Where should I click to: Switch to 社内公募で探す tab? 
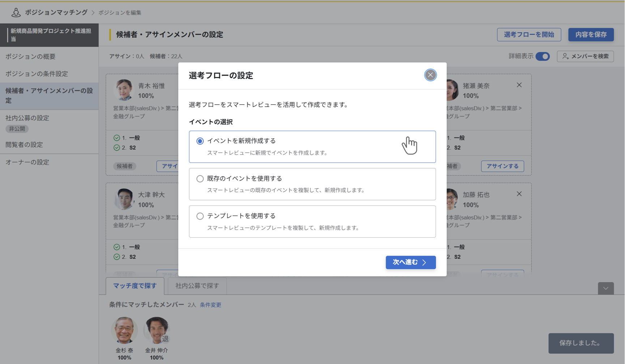[x=197, y=286]
